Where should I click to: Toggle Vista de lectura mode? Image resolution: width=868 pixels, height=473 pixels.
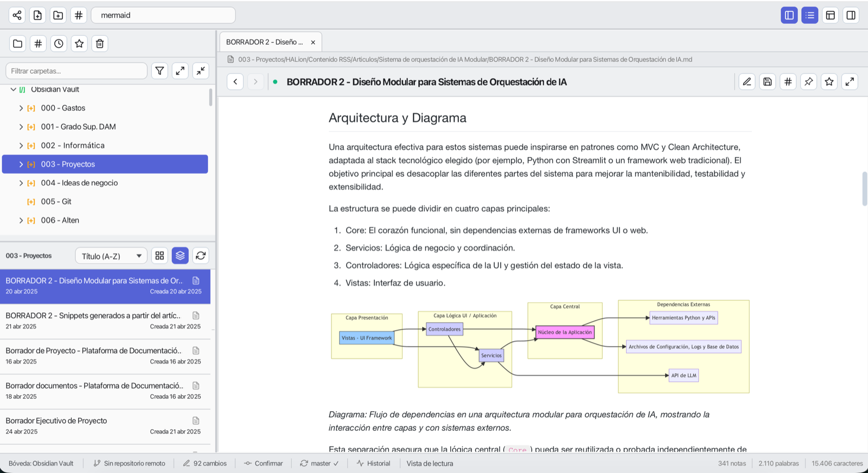click(x=430, y=463)
